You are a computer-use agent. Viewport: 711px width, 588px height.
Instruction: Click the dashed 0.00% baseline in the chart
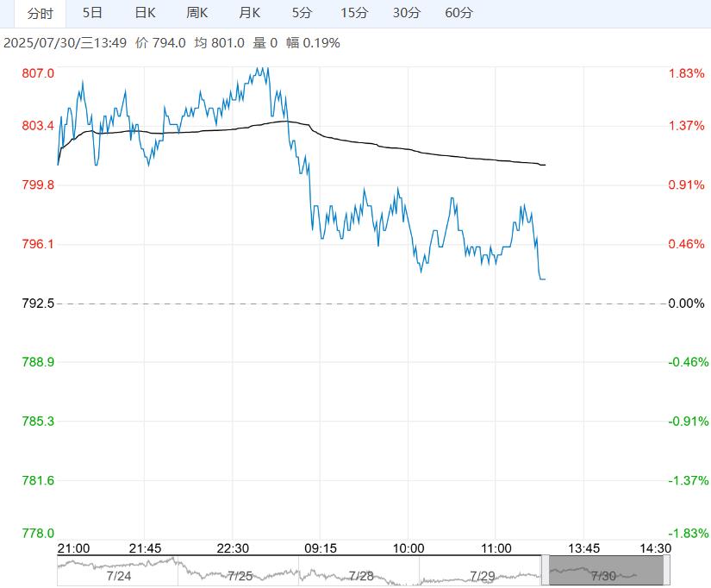click(x=362, y=303)
